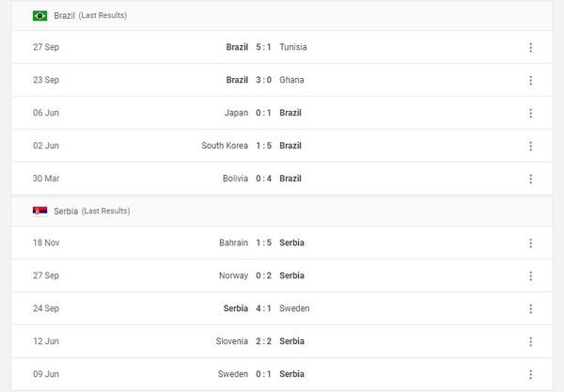564x392 pixels.
Task: Click the Ghana team name
Action: coord(291,80)
